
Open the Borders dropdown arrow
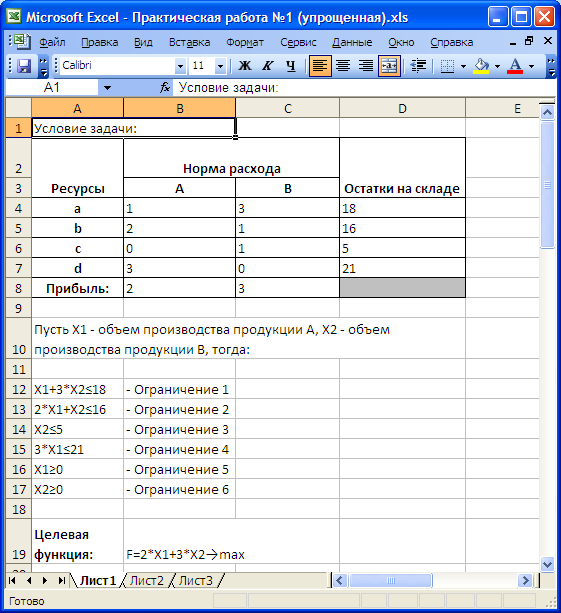coord(463,66)
